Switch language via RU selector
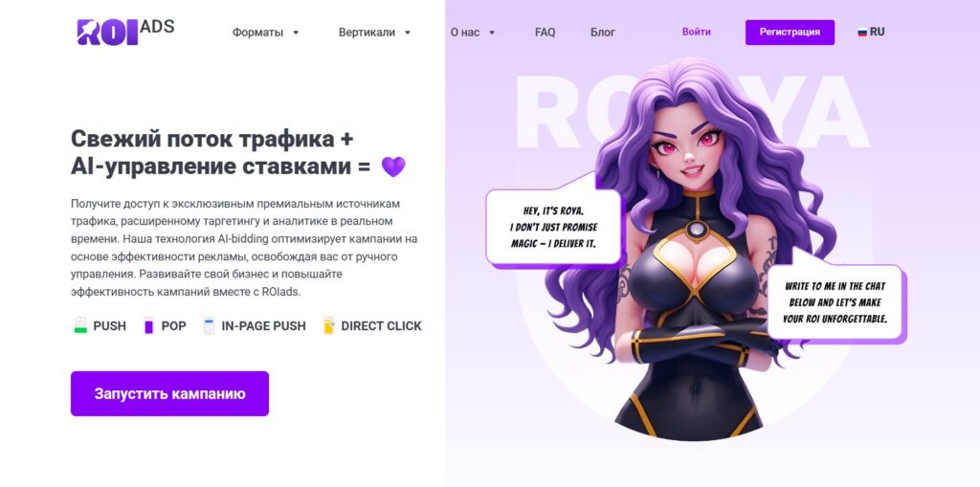 click(871, 32)
